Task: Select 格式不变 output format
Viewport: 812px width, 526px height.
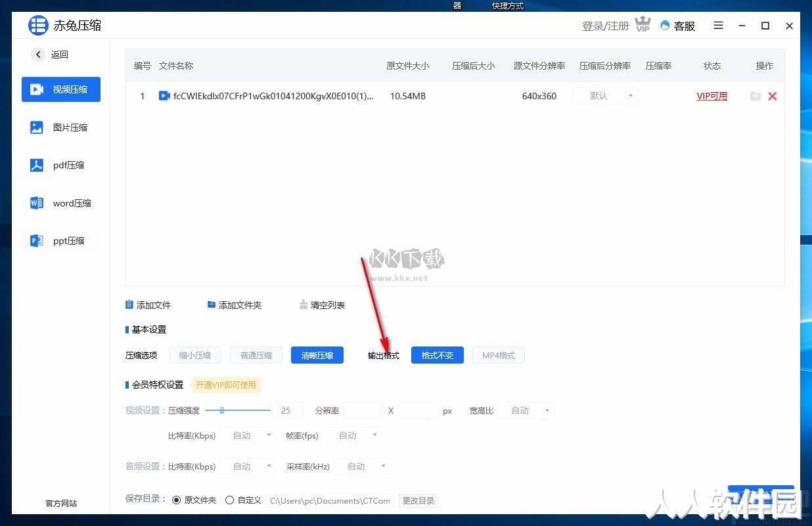Action: click(x=438, y=355)
